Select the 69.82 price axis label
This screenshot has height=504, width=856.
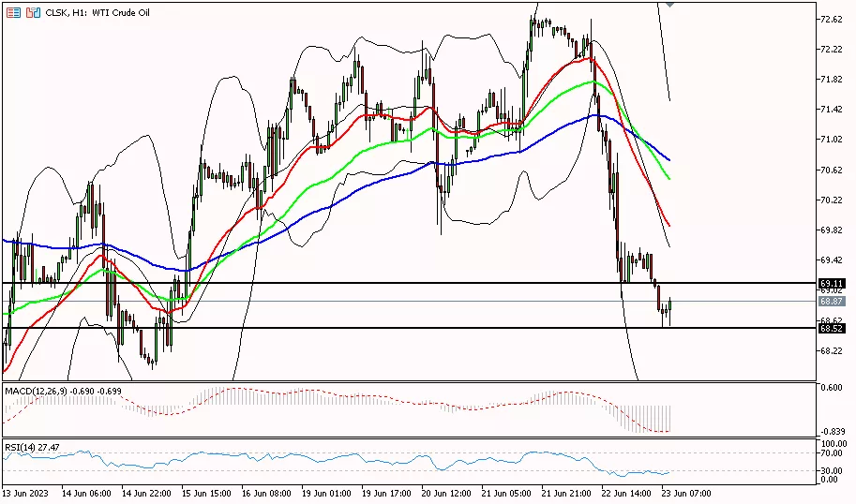click(x=832, y=230)
